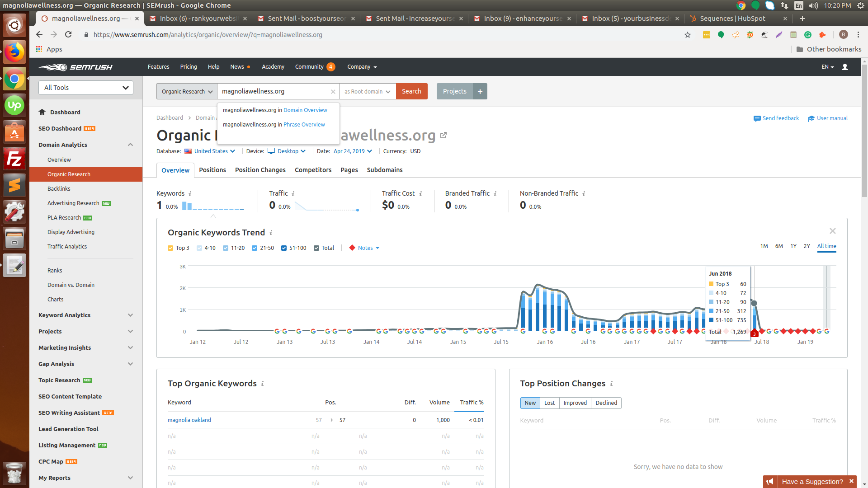Show info for Top Position Changes
868x488 pixels.
(x=611, y=384)
